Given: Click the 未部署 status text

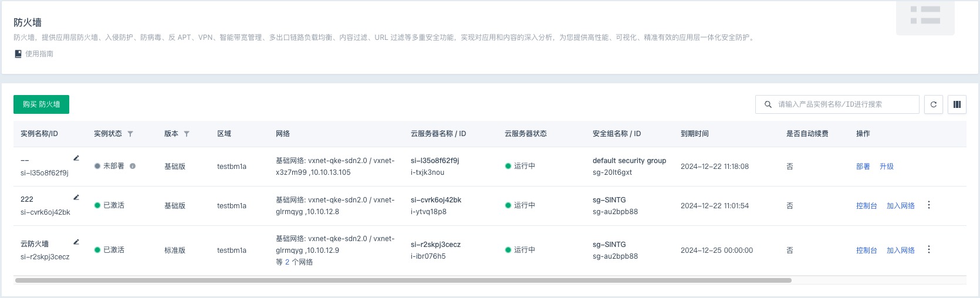Looking at the screenshot, I should tap(114, 166).
